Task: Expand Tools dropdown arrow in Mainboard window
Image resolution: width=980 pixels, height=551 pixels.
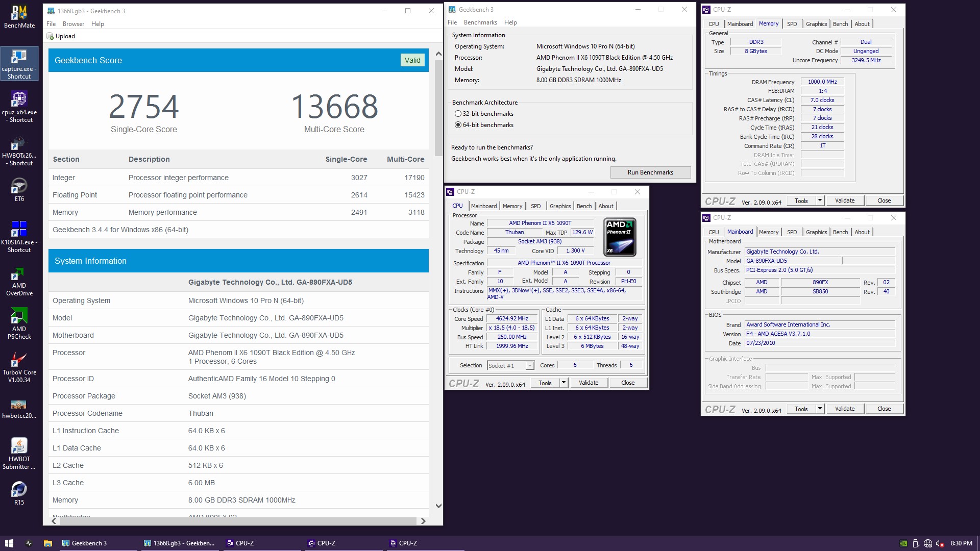Action: (820, 409)
